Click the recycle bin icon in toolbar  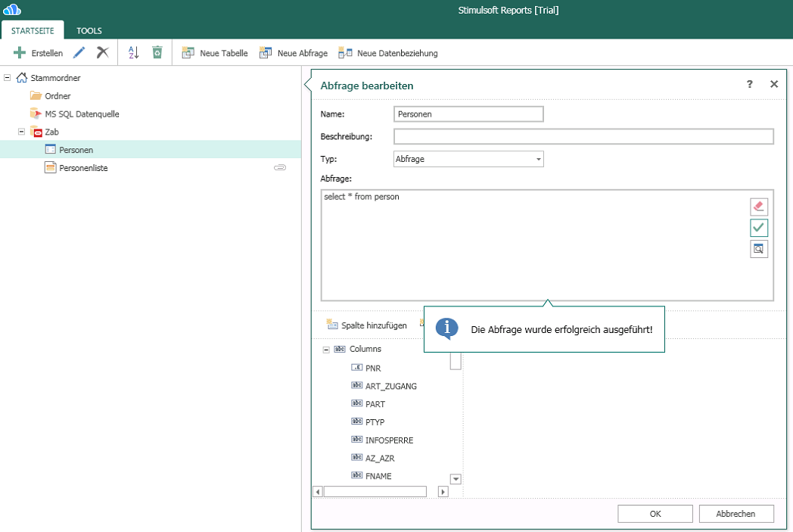click(x=157, y=53)
